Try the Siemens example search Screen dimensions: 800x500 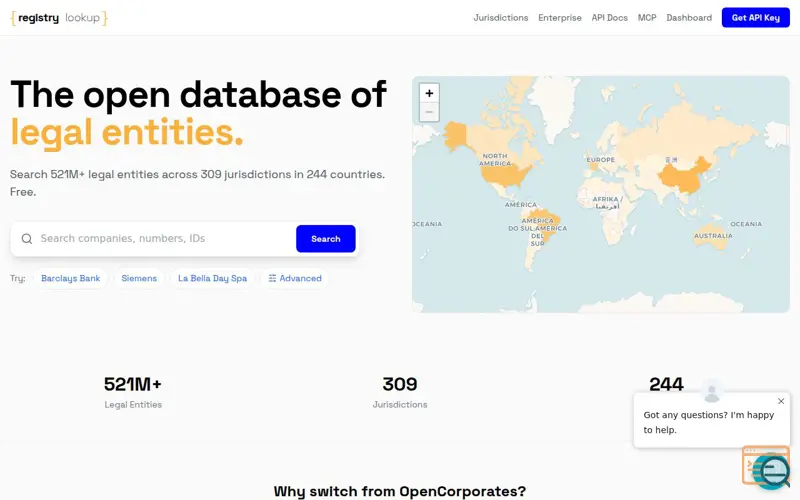[139, 279]
